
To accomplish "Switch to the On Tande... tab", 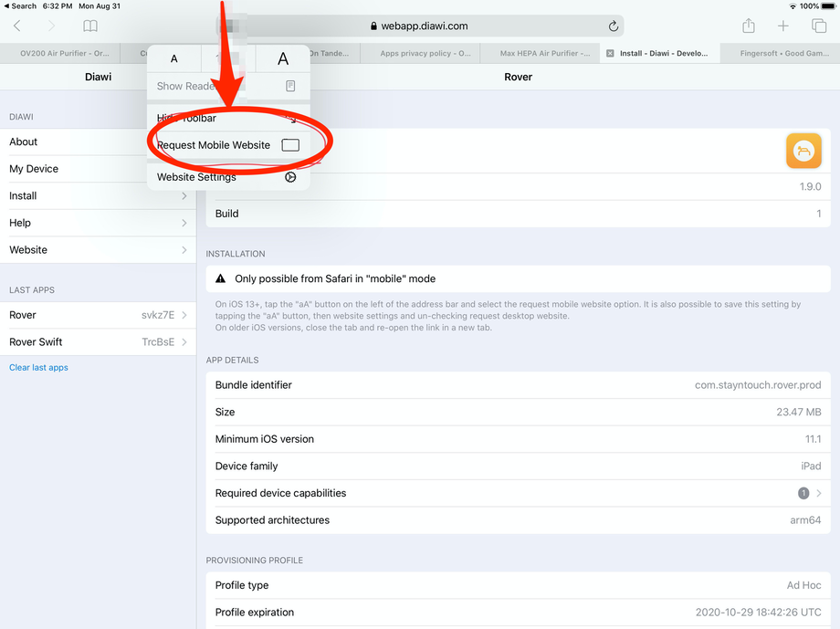I will click(x=335, y=53).
